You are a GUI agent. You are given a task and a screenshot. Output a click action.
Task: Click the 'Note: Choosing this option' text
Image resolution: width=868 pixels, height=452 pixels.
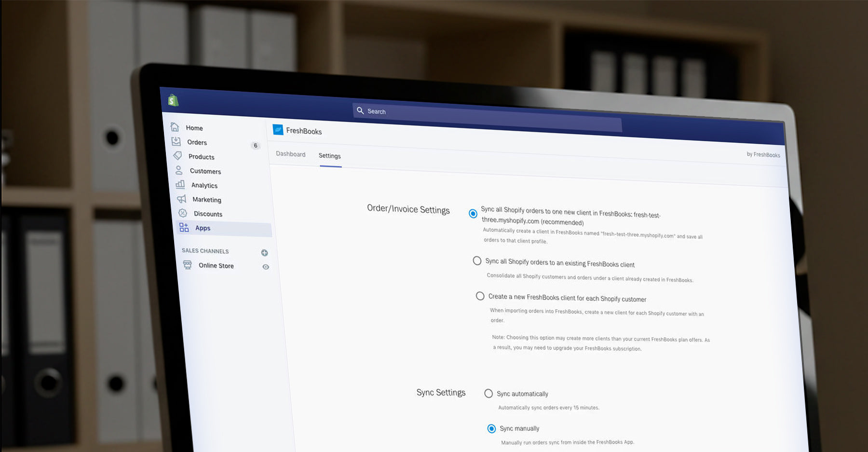601,343
